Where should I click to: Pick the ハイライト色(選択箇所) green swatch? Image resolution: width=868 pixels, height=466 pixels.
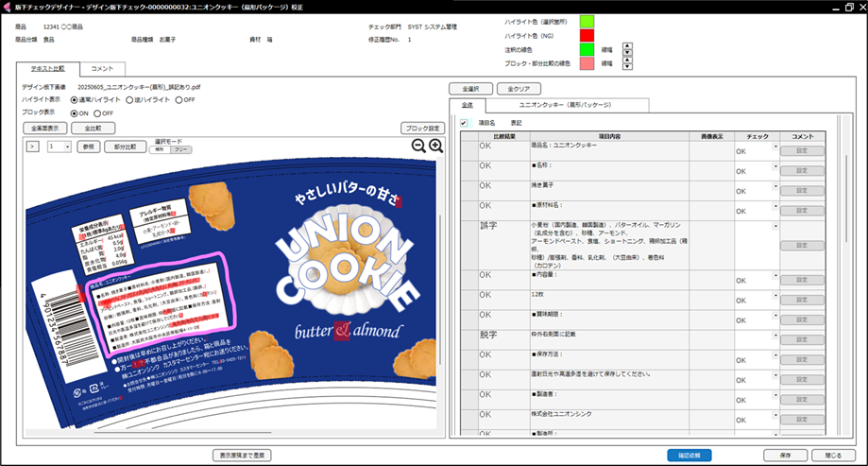coord(587,22)
